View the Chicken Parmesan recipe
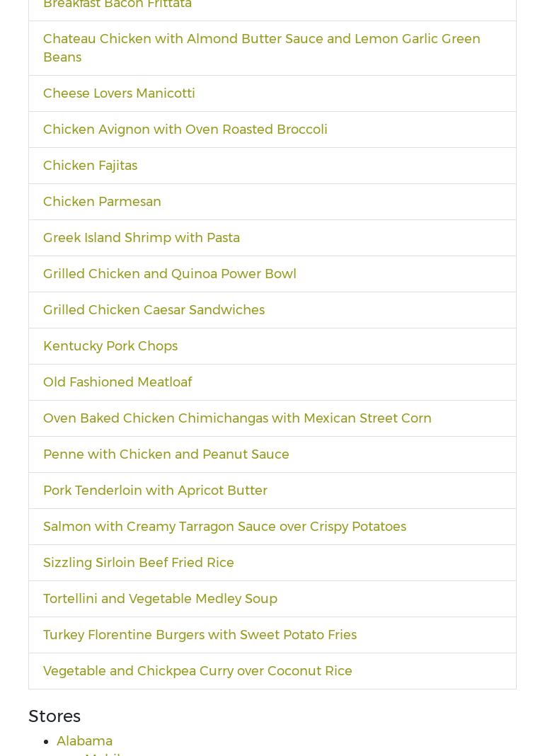545x756 pixels. point(102,201)
